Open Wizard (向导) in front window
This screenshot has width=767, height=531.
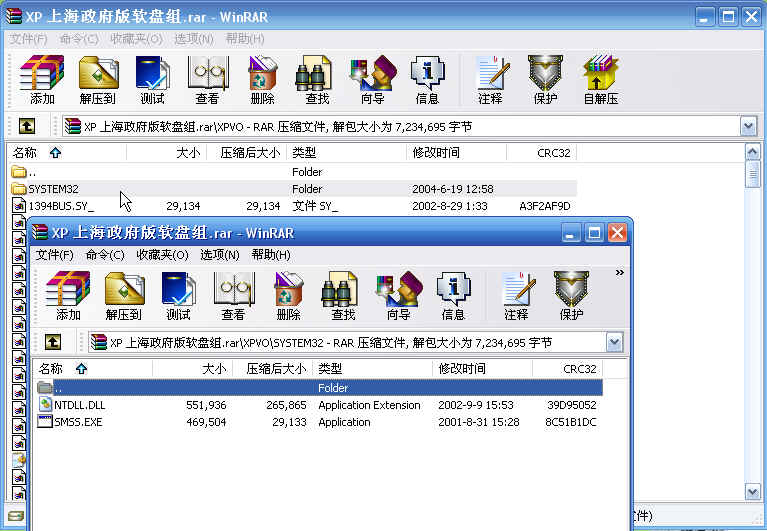point(399,296)
